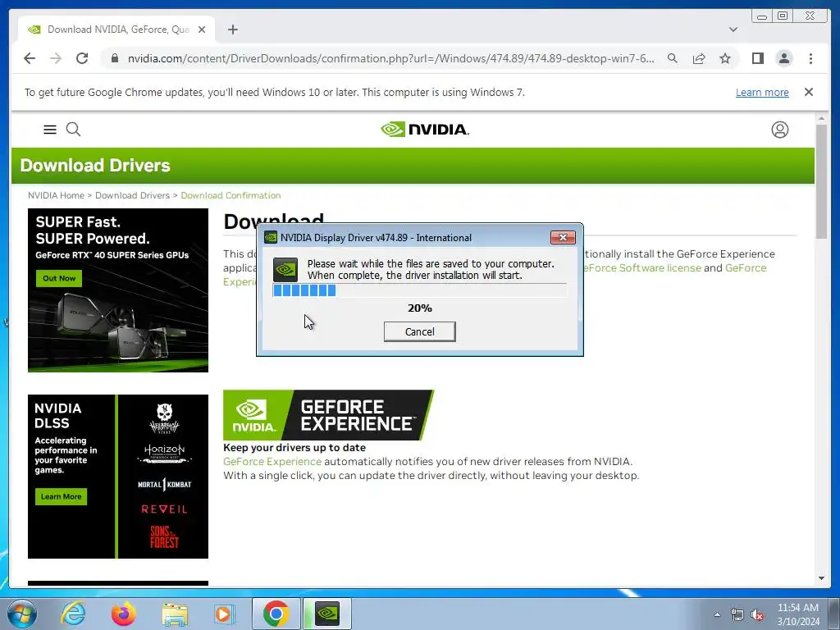Dismiss the Windows 7 update infobar
Image resolution: width=840 pixels, height=630 pixels.
[x=809, y=92]
